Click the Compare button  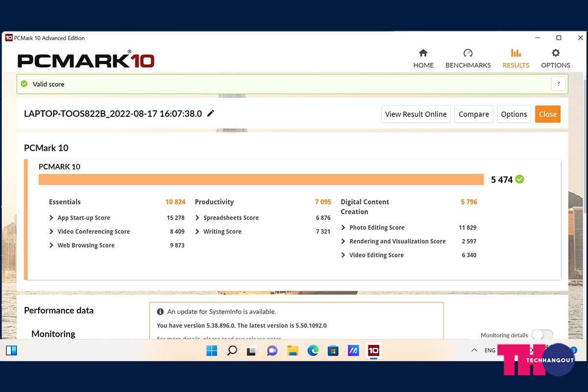474,114
